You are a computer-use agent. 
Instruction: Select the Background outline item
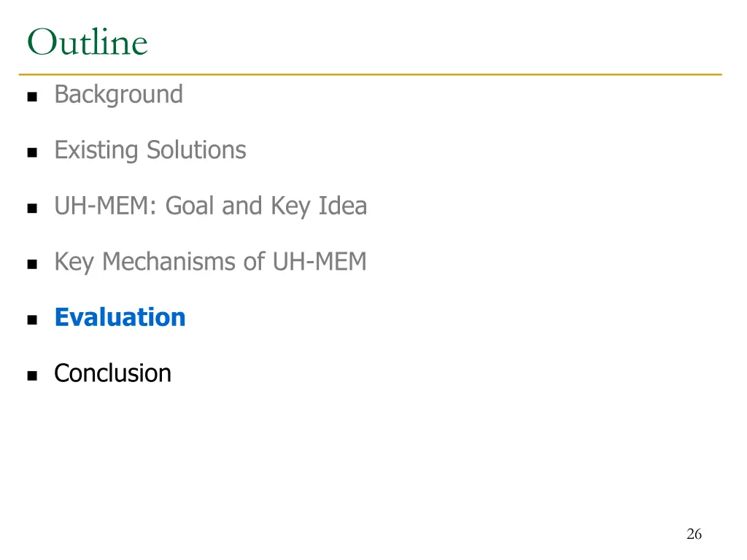point(119,95)
